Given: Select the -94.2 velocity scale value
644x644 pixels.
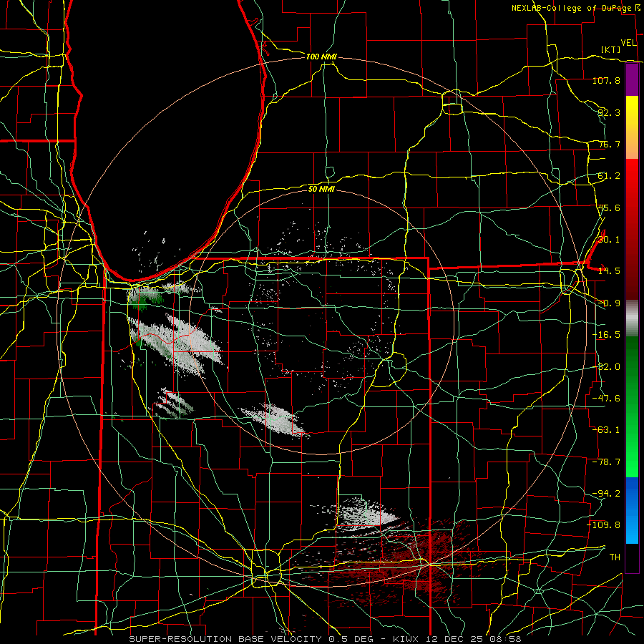Looking at the screenshot, I should [606, 494].
